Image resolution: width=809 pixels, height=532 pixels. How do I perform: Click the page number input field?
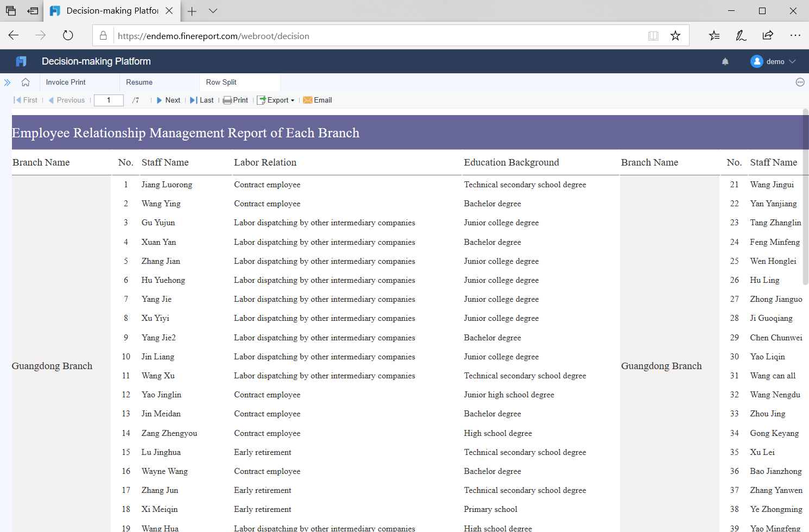pyautogui.click(x=109, y=100)
